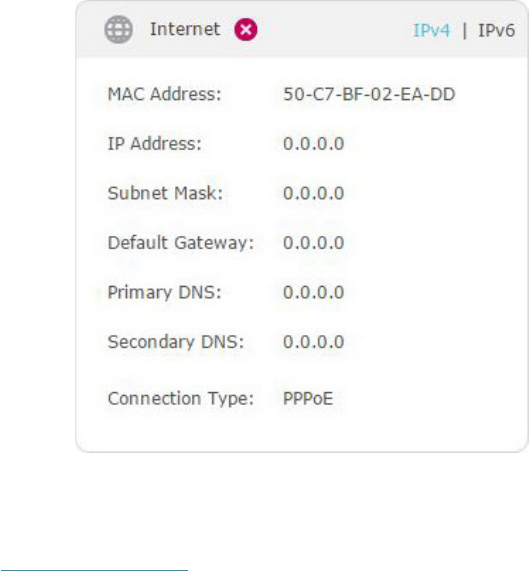Click the Primary DNS value
Image resolution: width=529 pixels, height=571 pixels.
click(x=313, y=292)
